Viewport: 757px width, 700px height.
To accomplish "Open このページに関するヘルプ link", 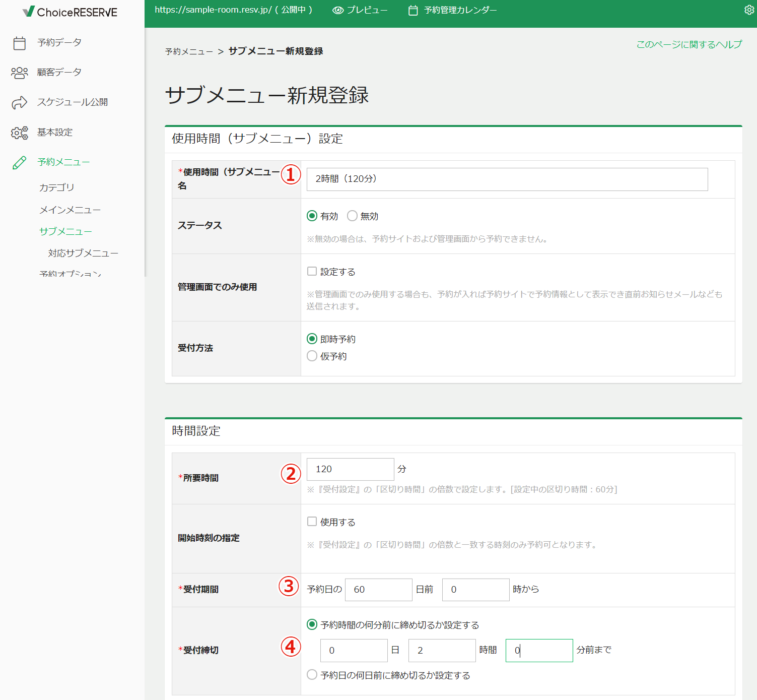I will 689,44.
